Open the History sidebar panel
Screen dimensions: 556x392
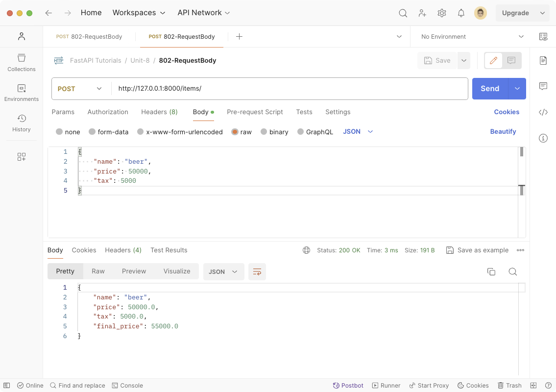pos(21,123)
